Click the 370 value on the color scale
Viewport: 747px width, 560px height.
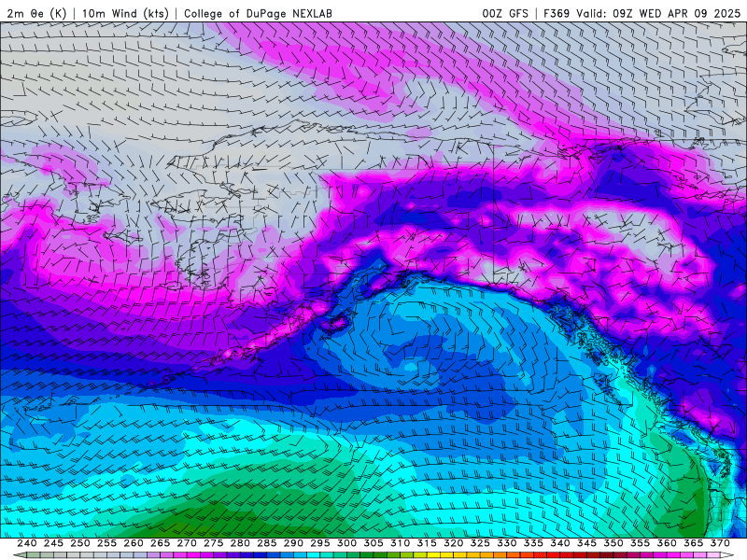pos(720,543)
